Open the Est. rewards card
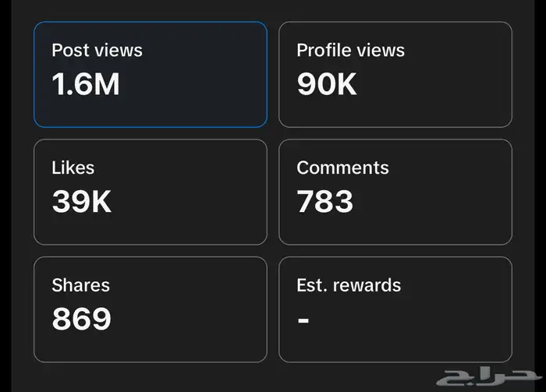 pyautogui.click(x=395, y=309)
